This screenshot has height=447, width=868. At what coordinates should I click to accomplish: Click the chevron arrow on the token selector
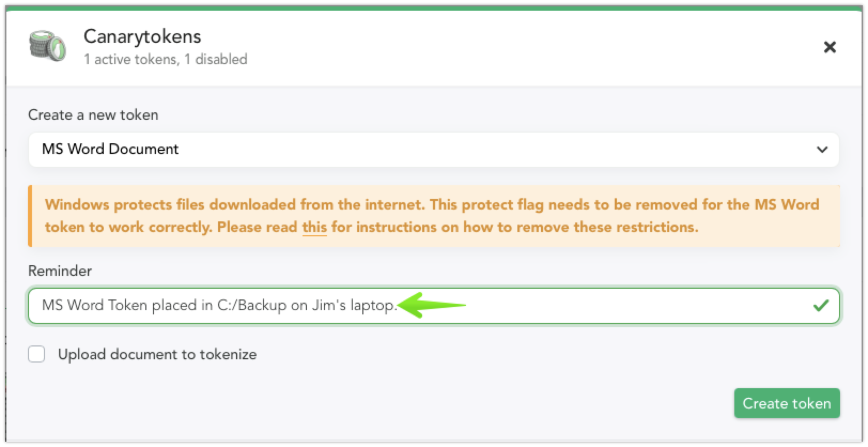click(822, 150)
